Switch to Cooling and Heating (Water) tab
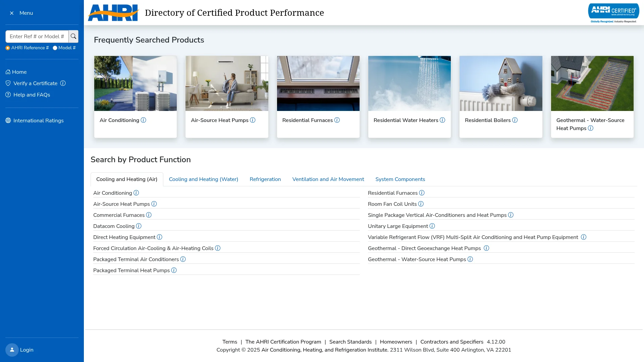The height and width of the screenshot is (362, 644). 204,179
